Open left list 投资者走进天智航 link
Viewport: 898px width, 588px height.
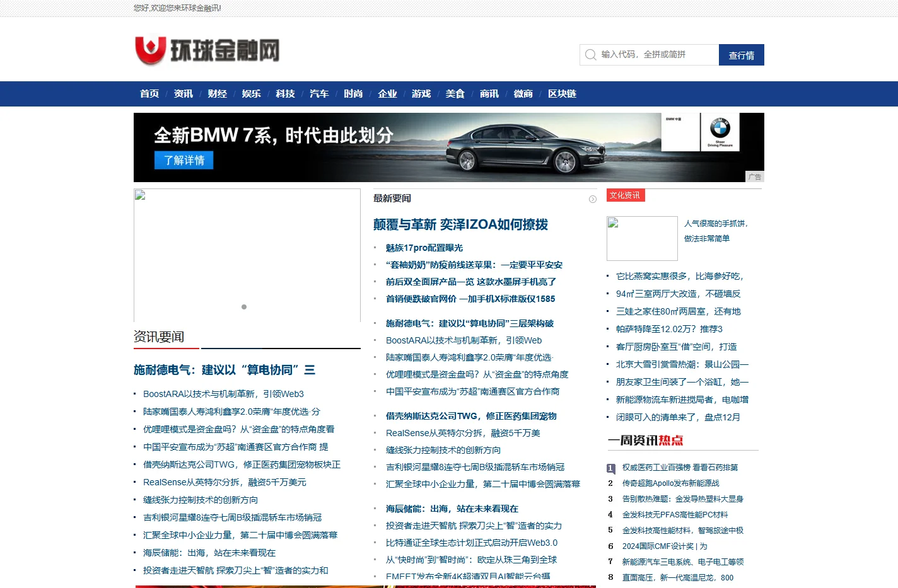(x=236, y=570)
